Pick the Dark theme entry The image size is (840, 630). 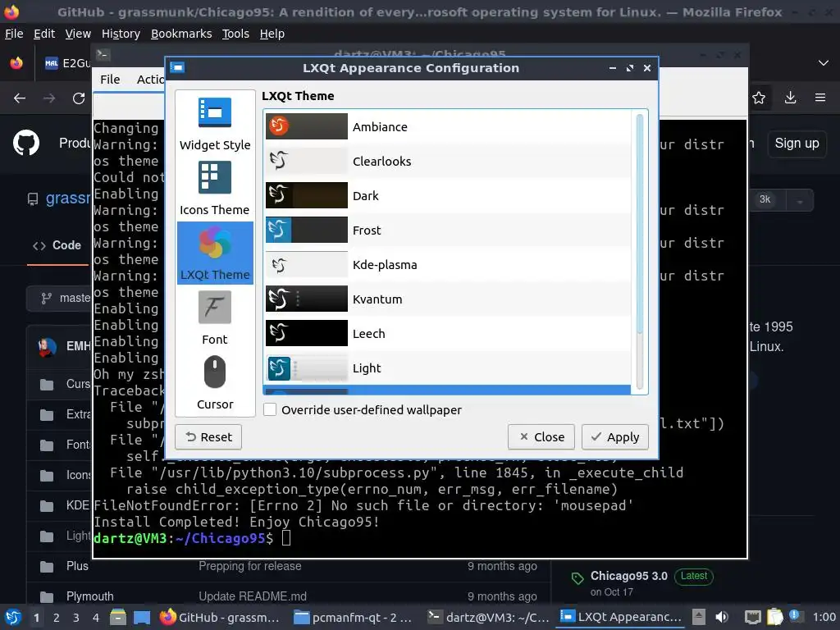click(x=447, y=195)
